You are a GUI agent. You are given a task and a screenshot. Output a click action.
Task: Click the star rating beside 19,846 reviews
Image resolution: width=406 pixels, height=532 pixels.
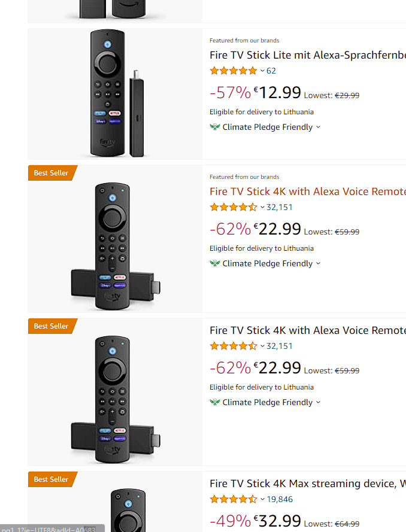(x=234, y=499)
